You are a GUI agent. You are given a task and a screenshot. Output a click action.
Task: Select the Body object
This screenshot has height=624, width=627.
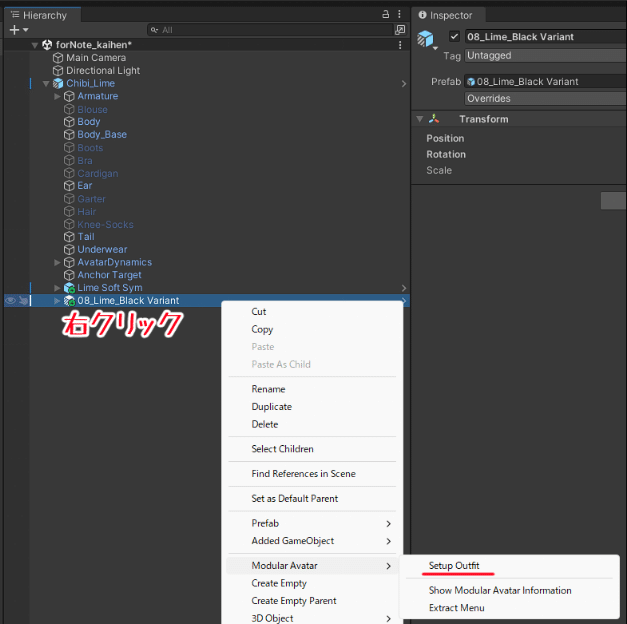point(89,122)
